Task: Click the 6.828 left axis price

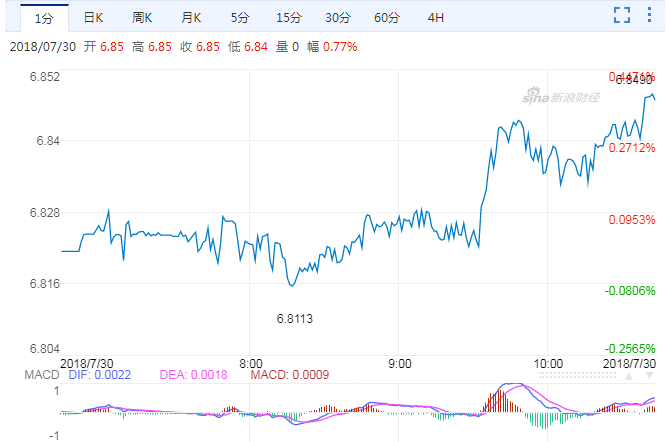Action: click(x=45, y=212)
